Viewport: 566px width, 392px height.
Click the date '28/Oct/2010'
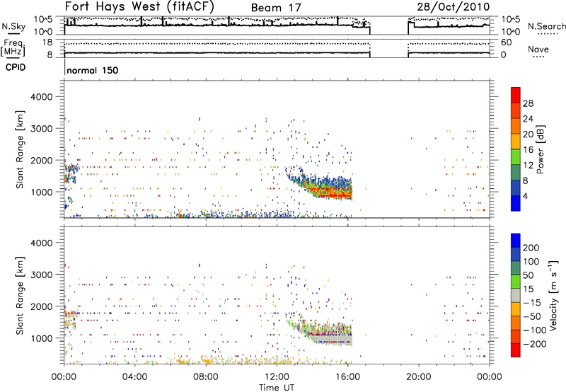tap(454, 7)
